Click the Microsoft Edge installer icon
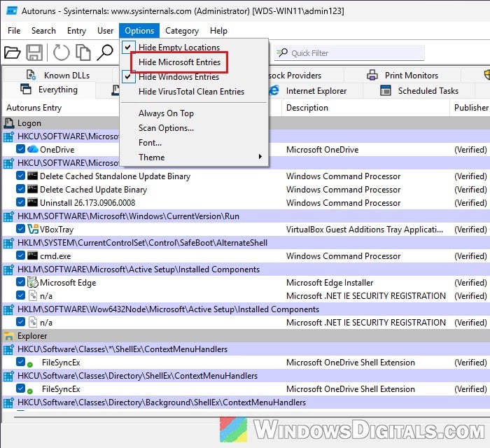 [32, 282]
